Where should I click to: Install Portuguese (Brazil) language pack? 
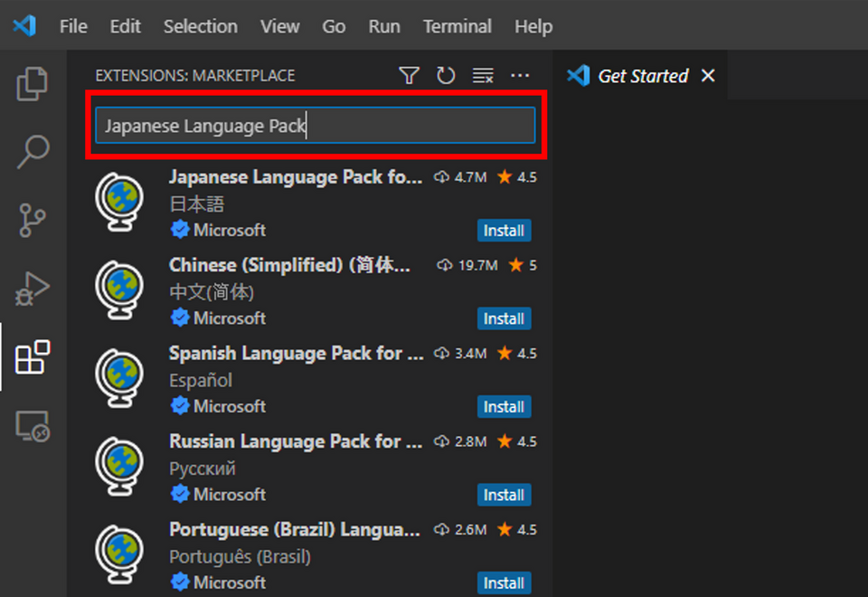[504, 583]
